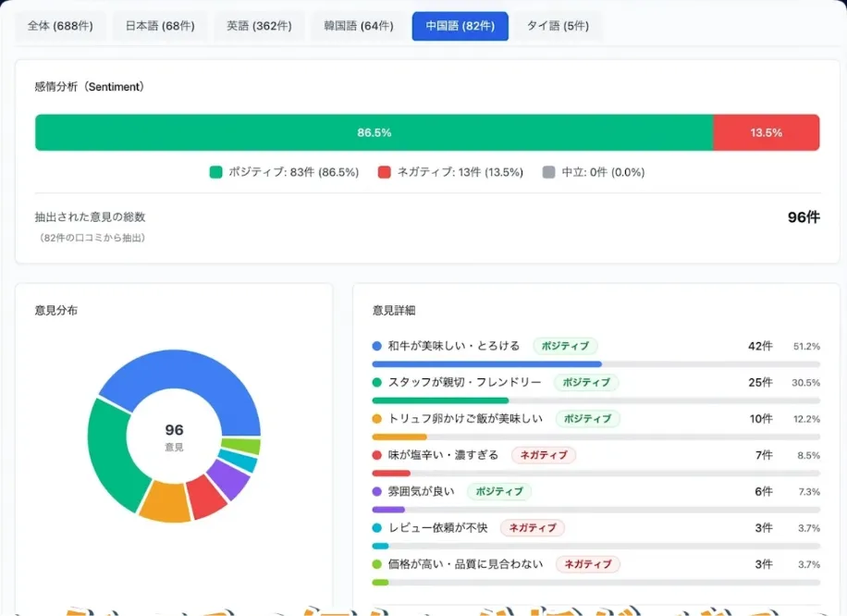
Task: Click ネガティブ badge next to 味が塩辛い・濃すぎる
Action: pos(544,455)
